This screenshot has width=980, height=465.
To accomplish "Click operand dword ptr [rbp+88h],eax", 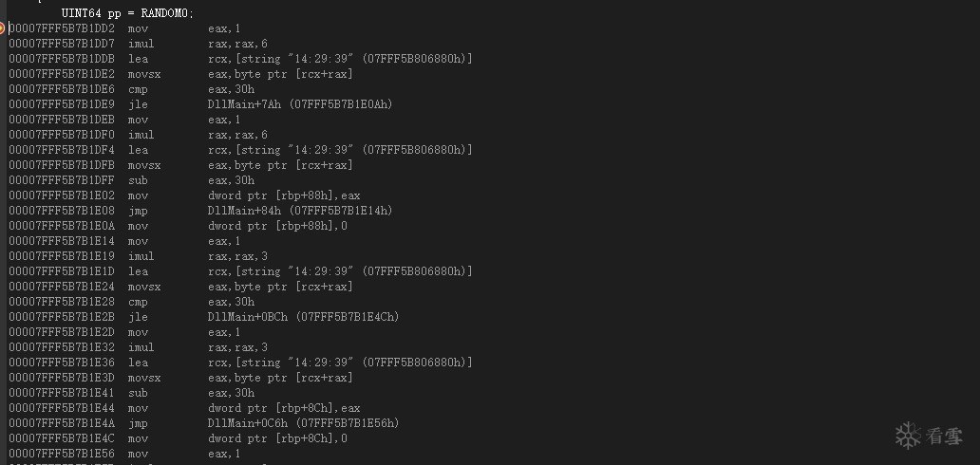I will click(284, 195).
